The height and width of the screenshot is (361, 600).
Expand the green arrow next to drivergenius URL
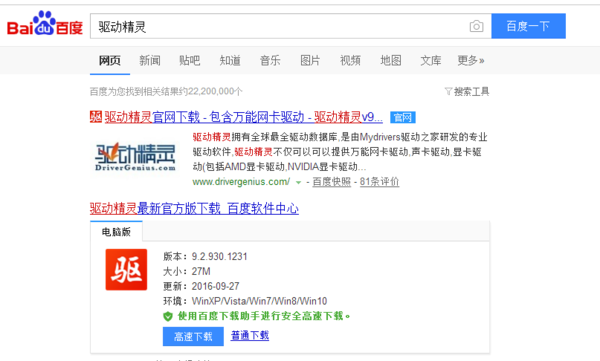click(298, 183)
